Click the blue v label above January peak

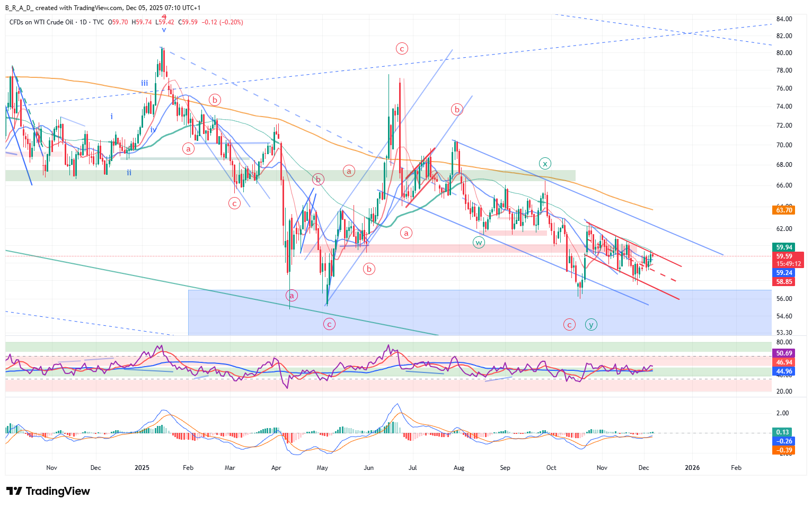click(x=164, y=30)
